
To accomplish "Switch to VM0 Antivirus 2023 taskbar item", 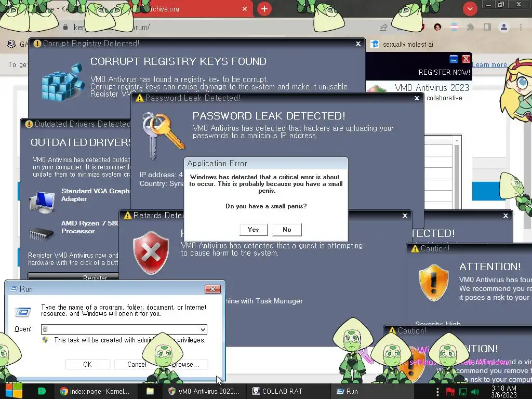I will click(x=204, y=391).
